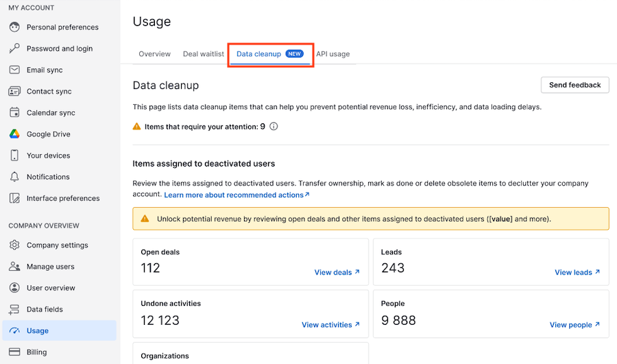Click the Notifications bell icon

[x=14, y=177]
